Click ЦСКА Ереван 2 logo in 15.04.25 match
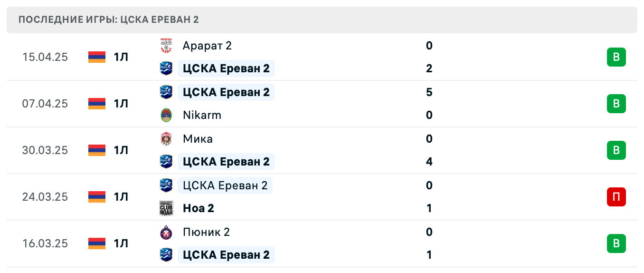This screenshot has width=644, height=273. (166, 68)
